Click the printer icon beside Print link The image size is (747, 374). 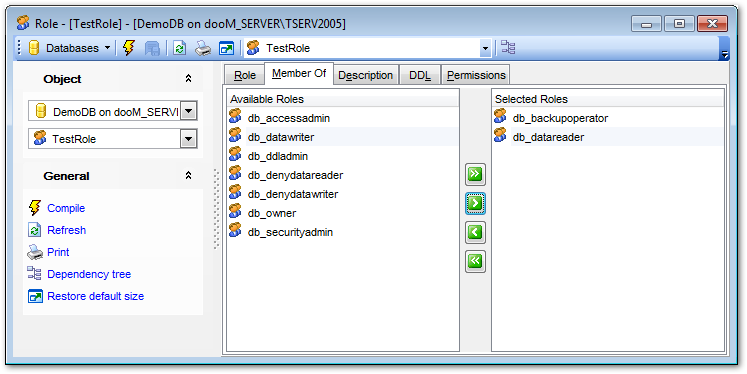pyautogui.click(x=35, y=252)
